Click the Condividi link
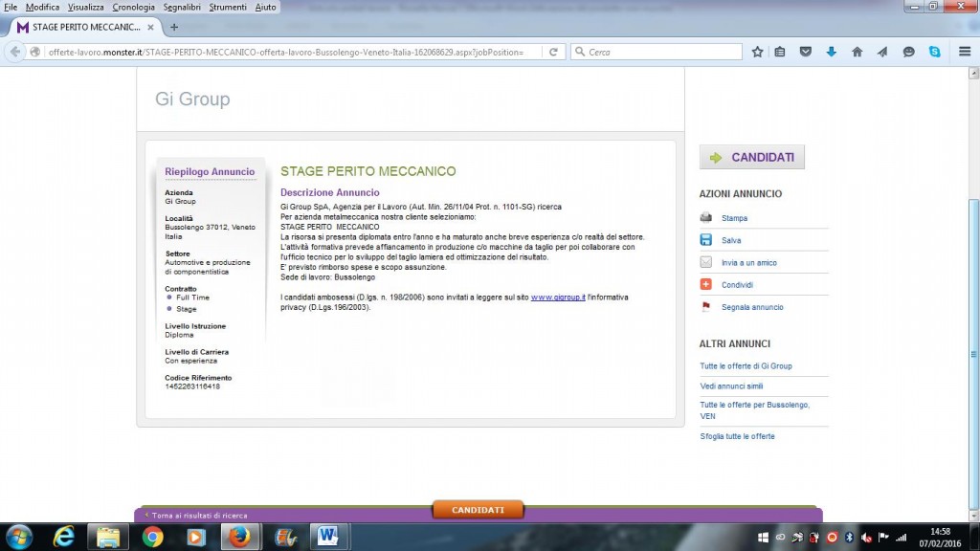This screenshot has height=551, width=980. coord(737,285)
